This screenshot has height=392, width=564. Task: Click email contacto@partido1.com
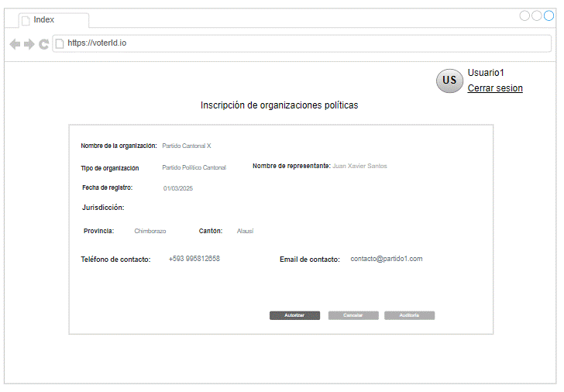tap(387, 259)
